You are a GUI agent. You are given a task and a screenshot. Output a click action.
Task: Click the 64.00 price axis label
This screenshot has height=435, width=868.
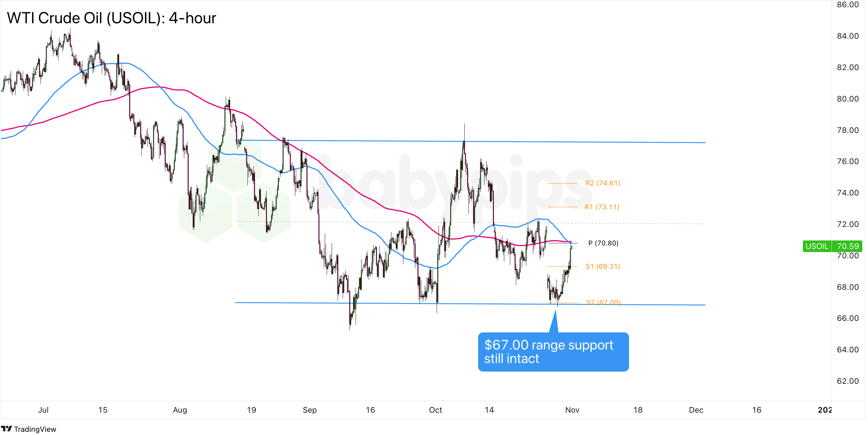[x=848, y=350]
